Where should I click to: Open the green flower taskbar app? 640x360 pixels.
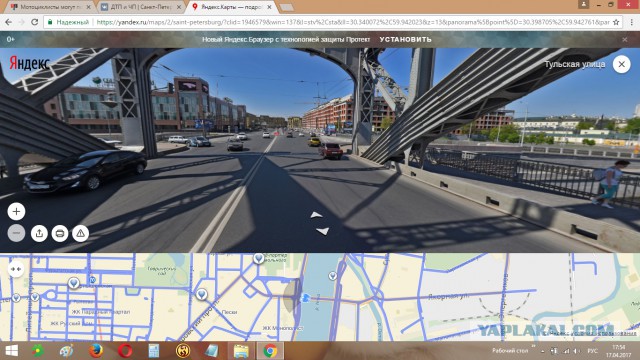pos(38,351)
